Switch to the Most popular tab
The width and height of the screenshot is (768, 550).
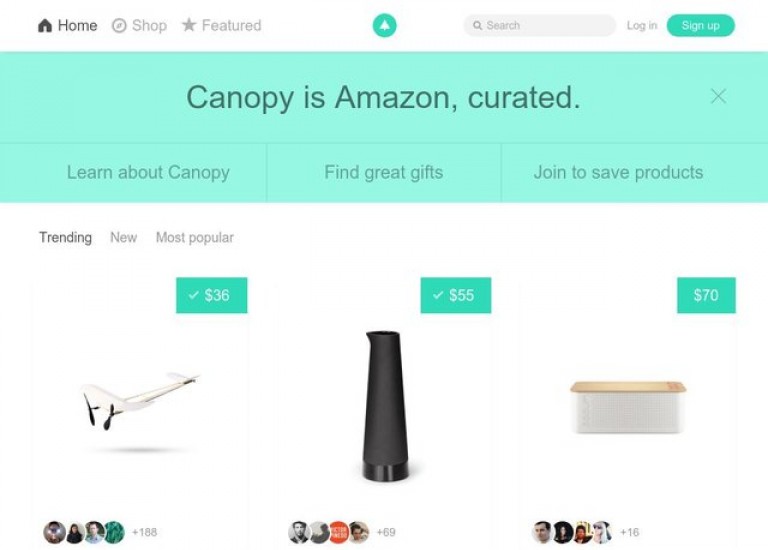(x=194, y=238)
